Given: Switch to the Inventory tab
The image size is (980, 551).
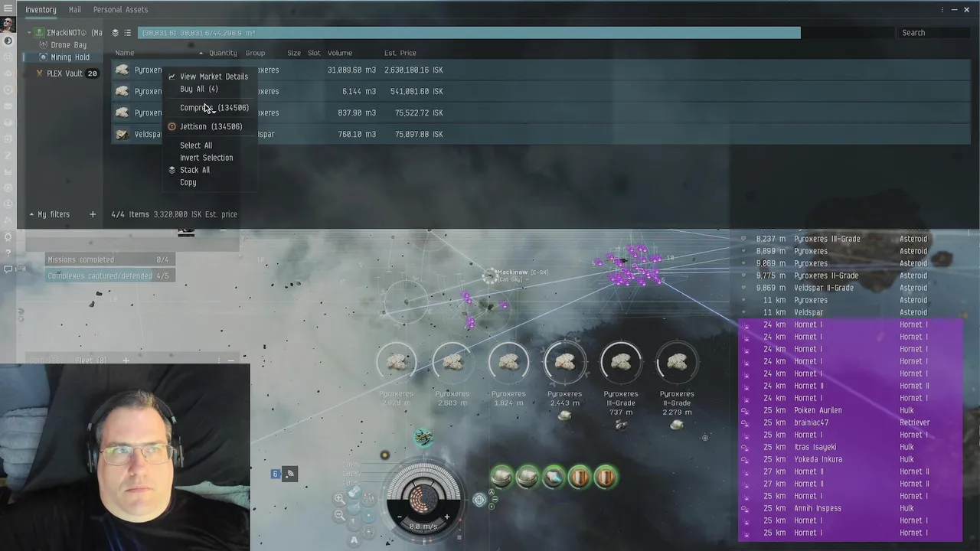Looking at the screenshot, I should (x=41, y=10).
